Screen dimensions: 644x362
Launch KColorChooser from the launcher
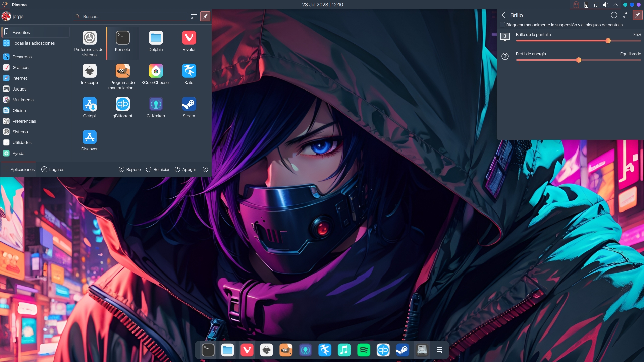(156, 76)
